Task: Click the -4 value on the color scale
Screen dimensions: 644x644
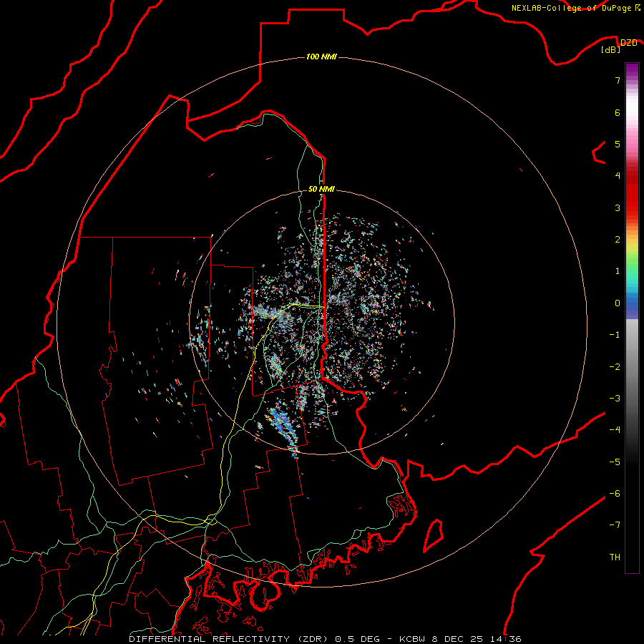Action: coord(615,430)
